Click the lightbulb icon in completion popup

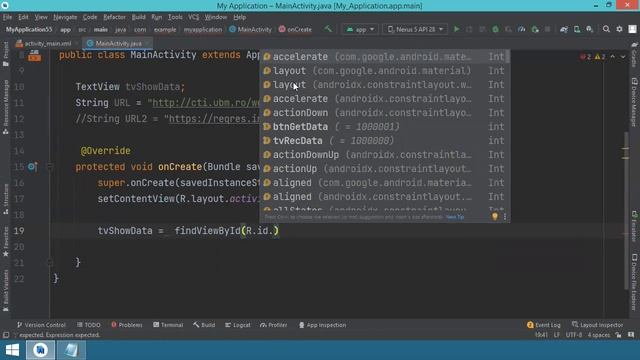coord(495,216)
